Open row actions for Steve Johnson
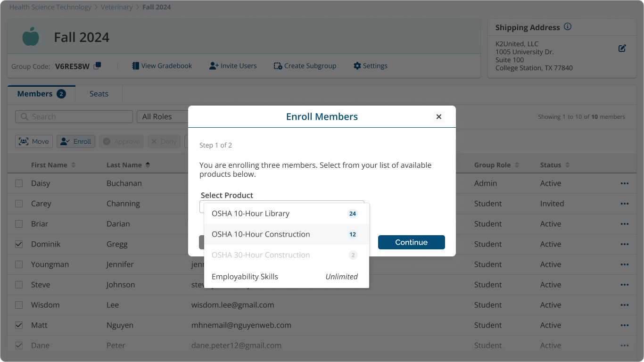644x362 pixels. click(625, 285)
